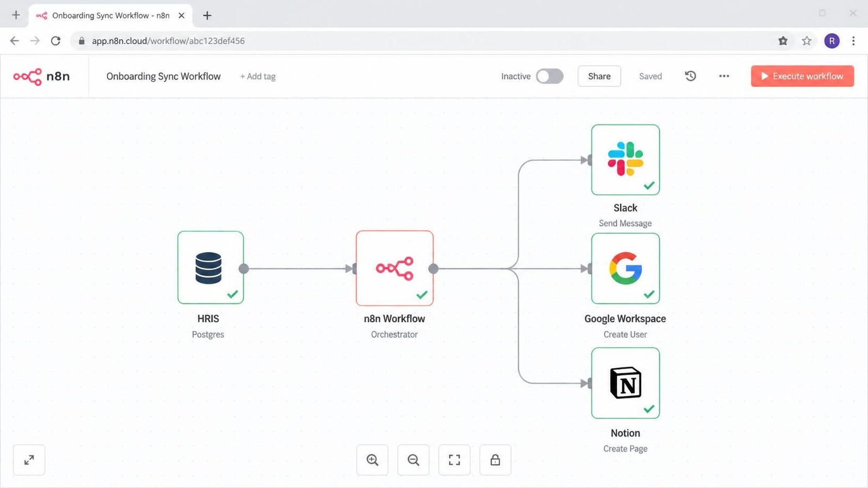The height and width of the screenshot is (488, 868).
Task: Zoom in on the canvas
Action: 372,460
